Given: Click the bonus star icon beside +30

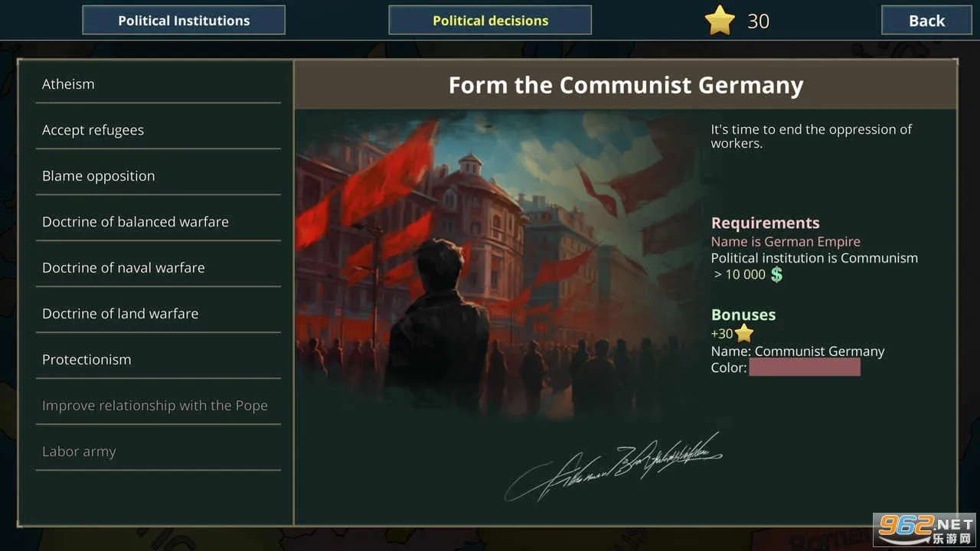Looking at the screenshot, I should pyautogui.click(x=744, y=334).
